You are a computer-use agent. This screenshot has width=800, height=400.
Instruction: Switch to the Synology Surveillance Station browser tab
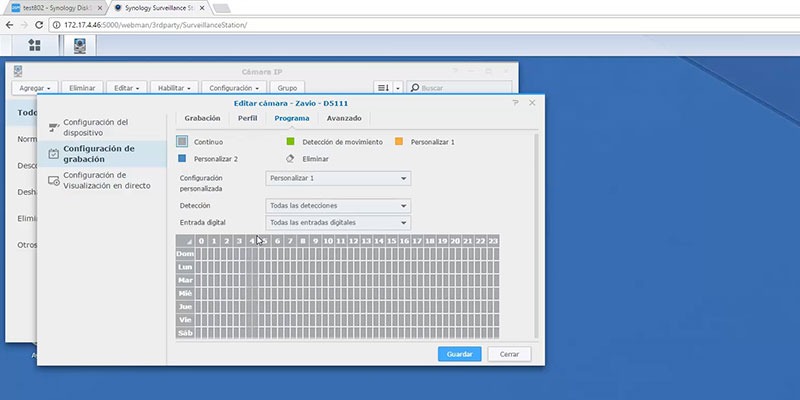point(158,8)
